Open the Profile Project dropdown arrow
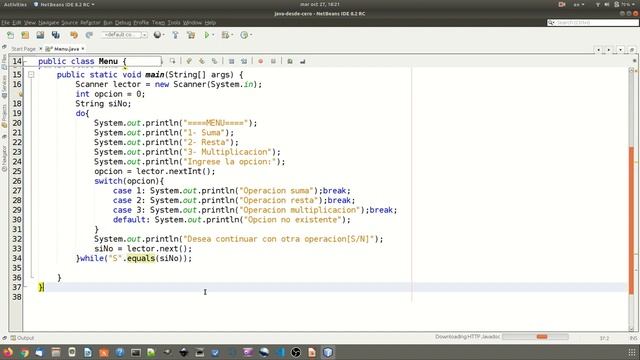The image size is (640, 360). click(251, 36)
